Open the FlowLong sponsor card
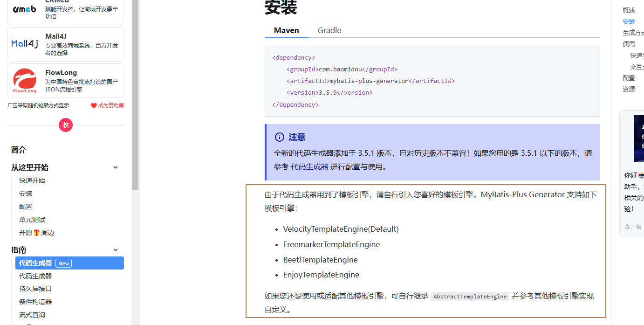Viewport: 644px width, 325px height. coord(66,81)
